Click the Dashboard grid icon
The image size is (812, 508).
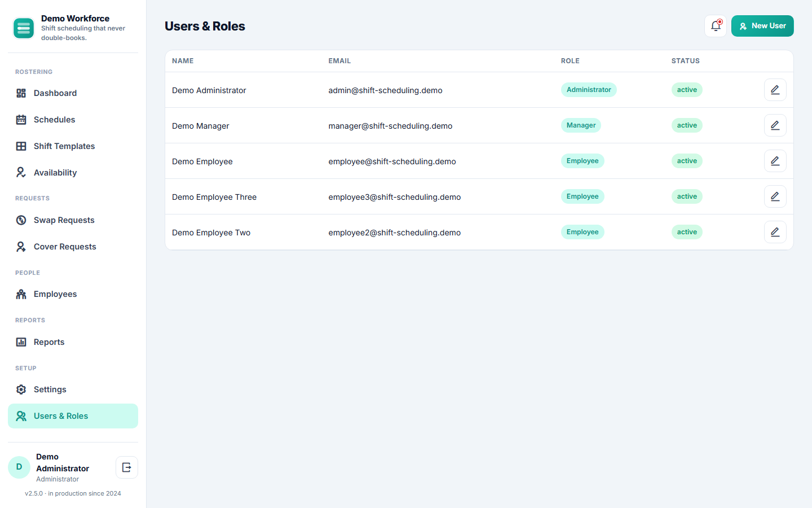tap(21, 93)
